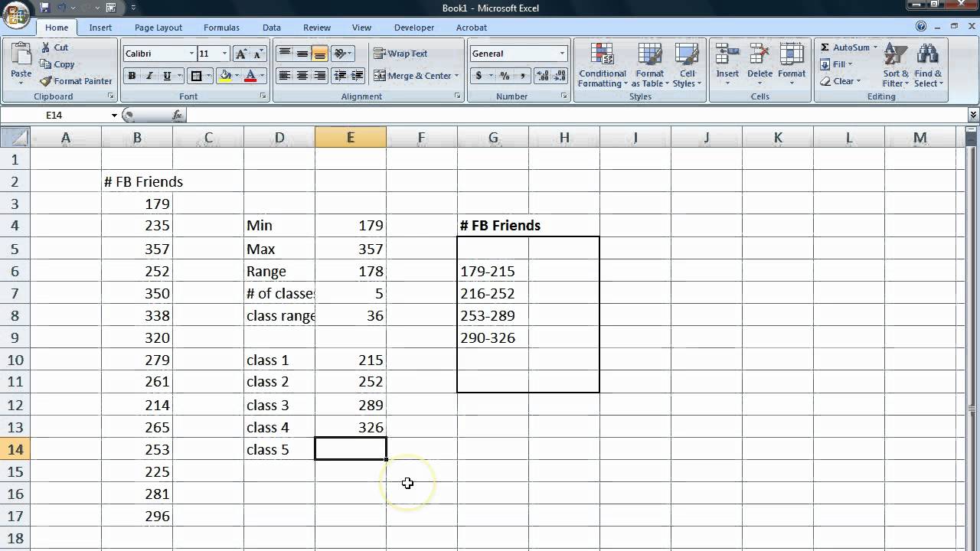
Task: Toggle Align Text Right
Action: [x=320, y=76]
